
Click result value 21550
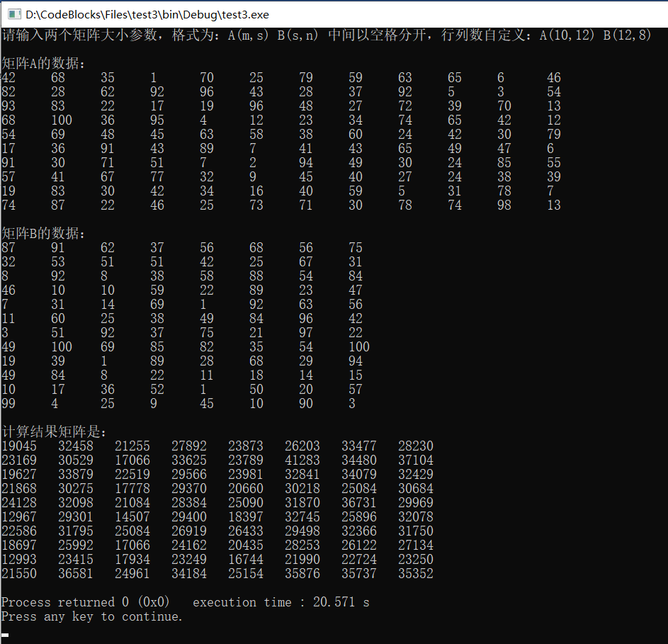click(18, 574)
